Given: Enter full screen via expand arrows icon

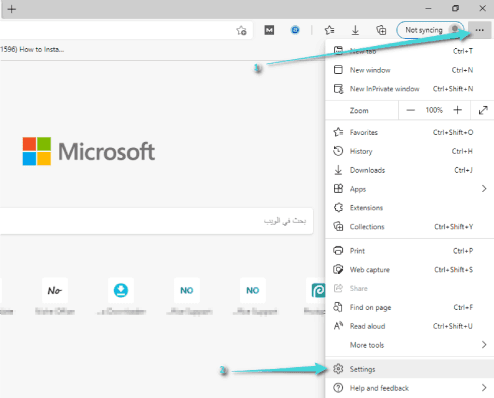Looking at the screenshot, I should tap(483, 110).
